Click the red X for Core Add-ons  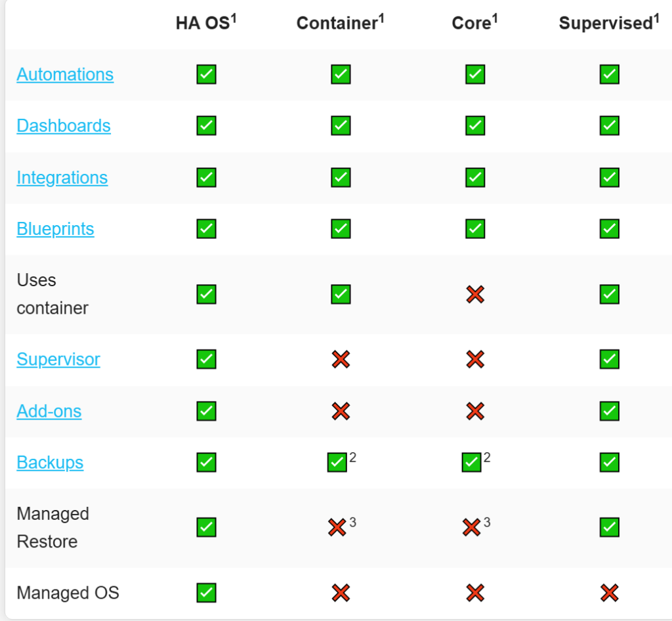tap(475, 411)
